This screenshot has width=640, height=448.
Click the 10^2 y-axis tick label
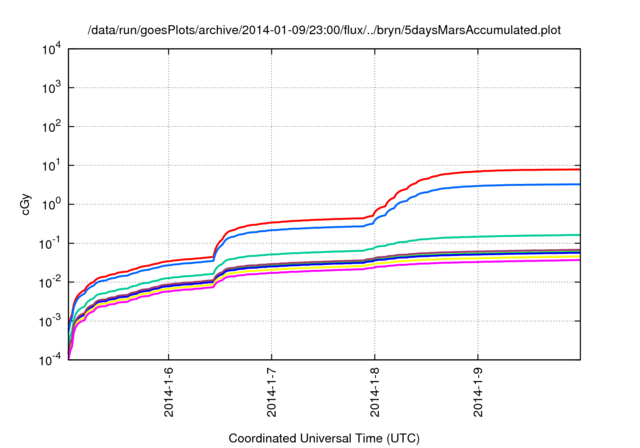[x=51, y=126]
